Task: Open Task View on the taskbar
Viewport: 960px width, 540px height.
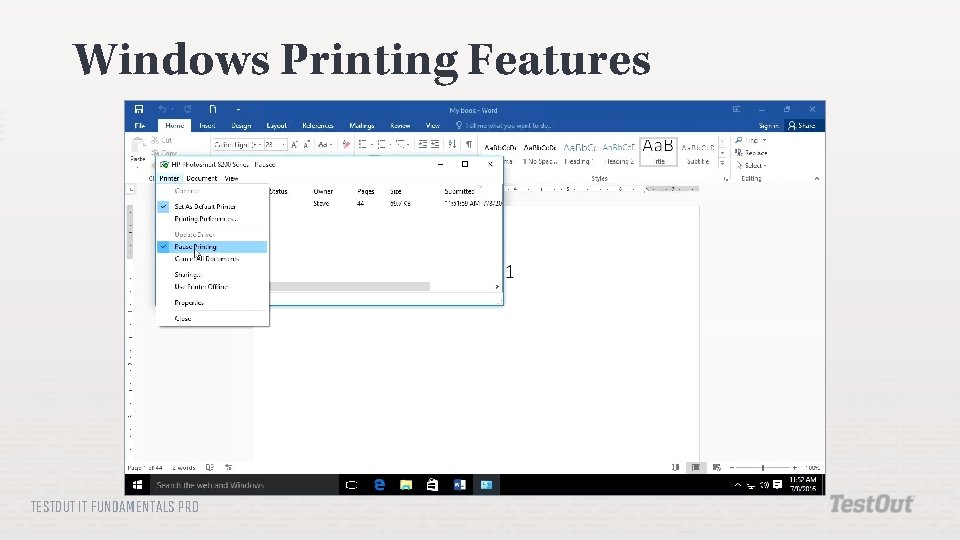Action: [x=351, y=485]
